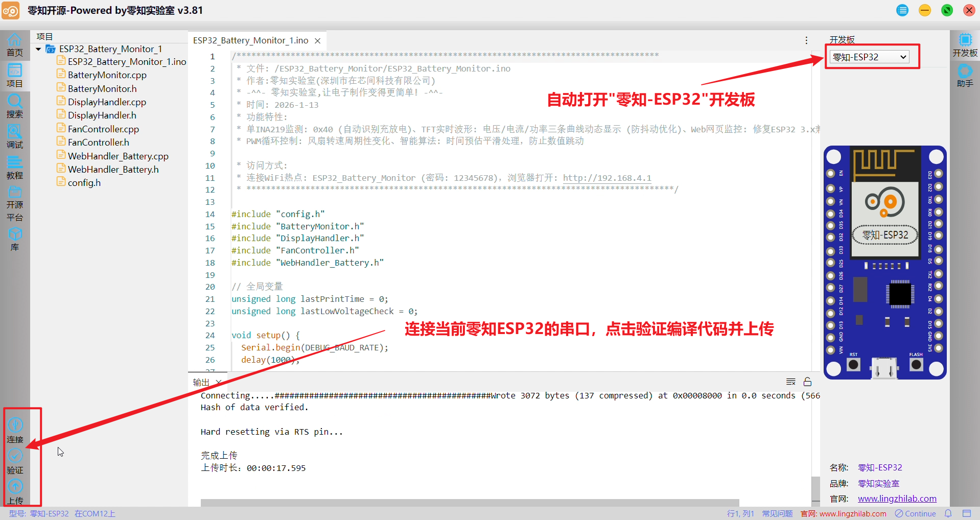Open the 调试 debug sidebar icon

tap(15, 137)
